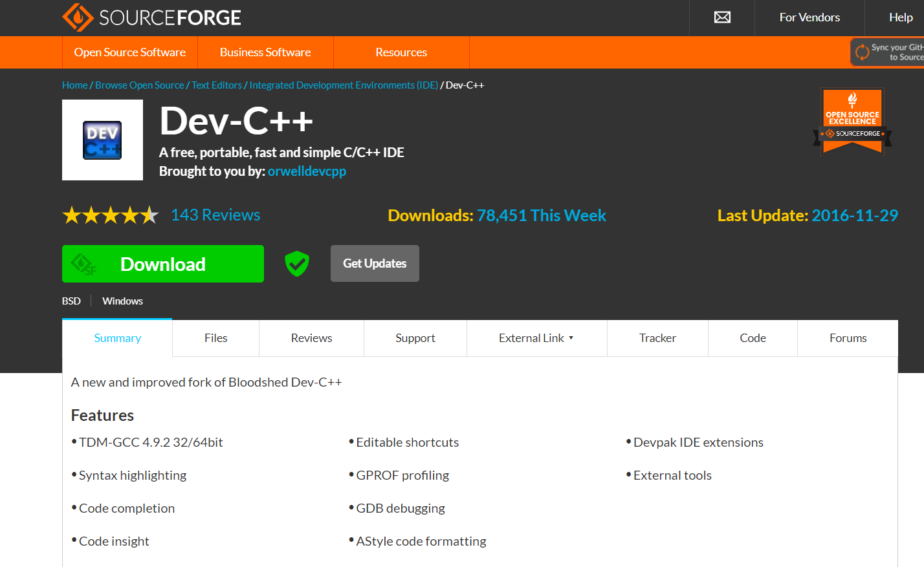Expand the External Link dropdown
924x567 pixels.
(536, 338)
